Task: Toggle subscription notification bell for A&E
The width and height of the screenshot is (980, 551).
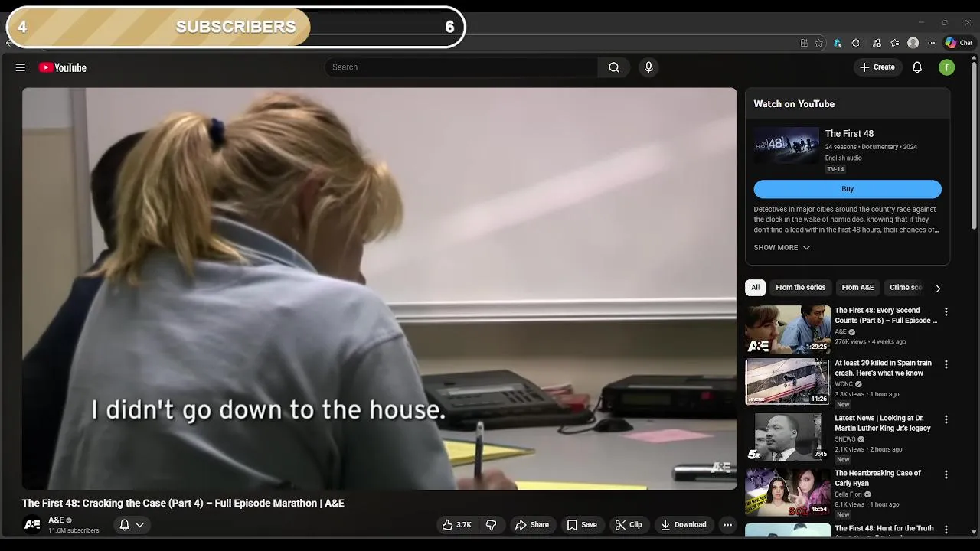Action: tap(124, 525)
